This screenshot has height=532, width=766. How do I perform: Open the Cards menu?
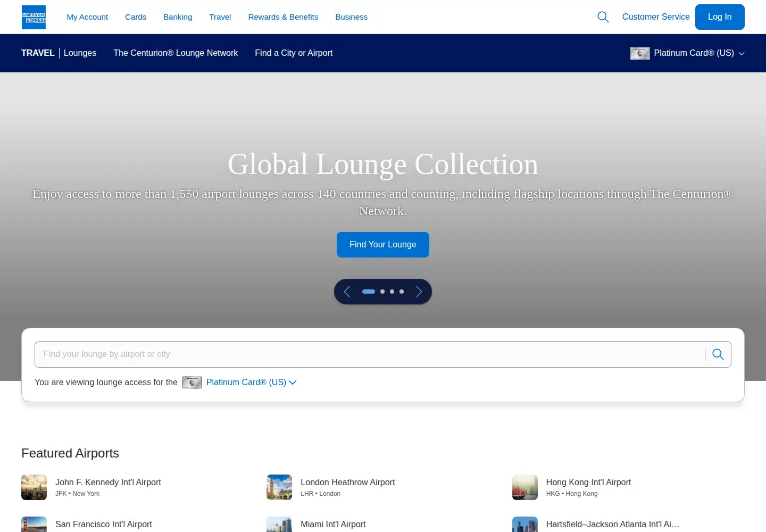tap(136, 17)
